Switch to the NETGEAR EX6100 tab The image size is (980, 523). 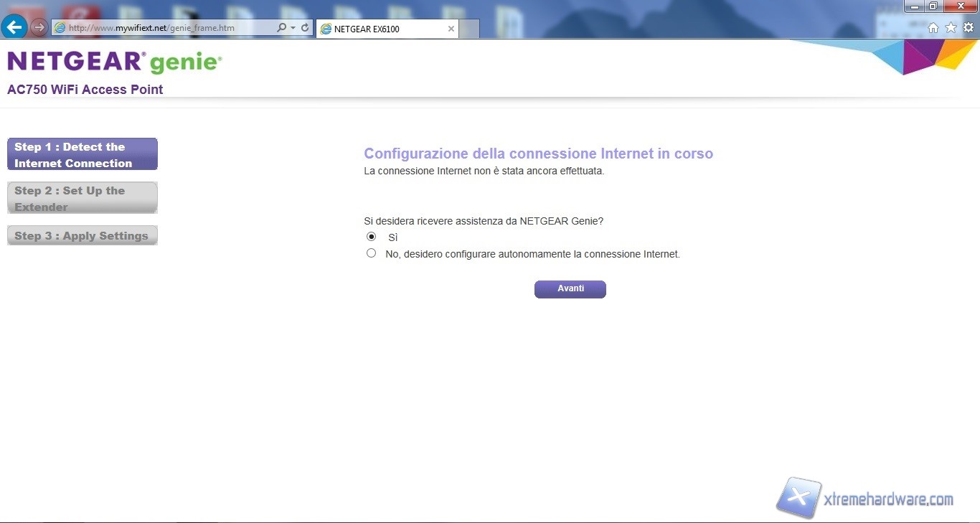[x=380, y=29]
